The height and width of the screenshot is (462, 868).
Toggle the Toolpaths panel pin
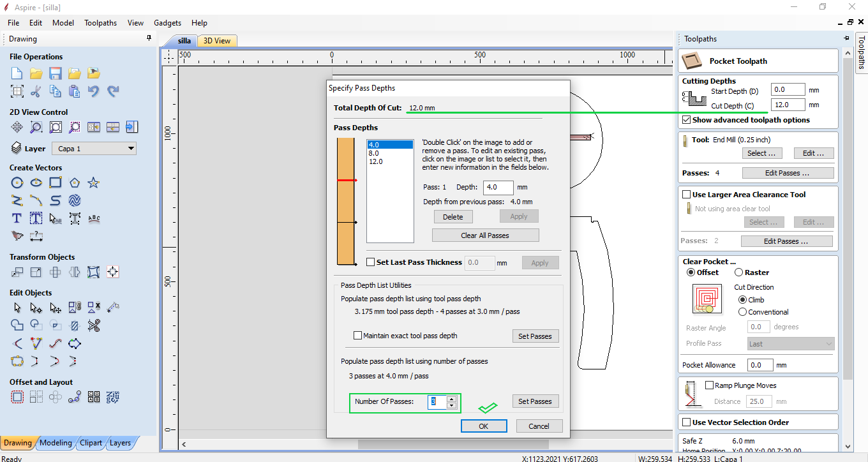tap(846, 39)
